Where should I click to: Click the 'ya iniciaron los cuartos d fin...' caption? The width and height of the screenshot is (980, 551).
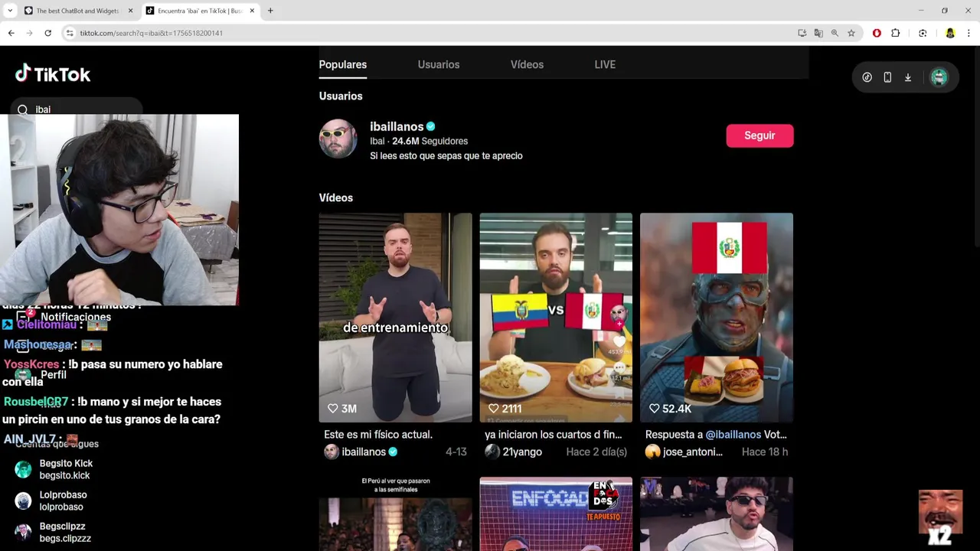pyautogui.click(x=553, y=435)
